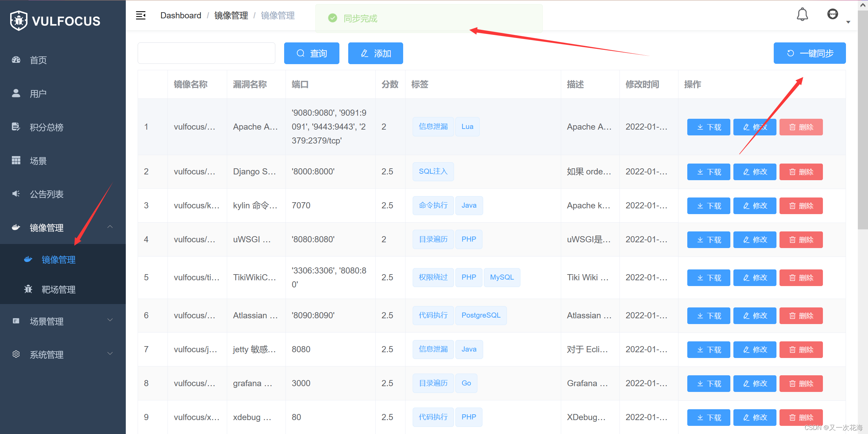Delete kylin row 3 image
Viewport: 868px width, 434px height.
click(x=801, y=206)
